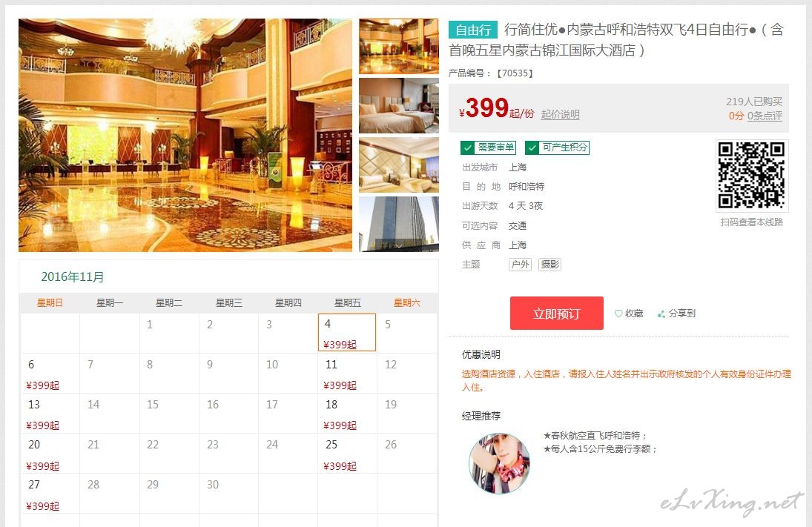
Task: Pick November 4 departure date
Action: click(x=347, y=332)
